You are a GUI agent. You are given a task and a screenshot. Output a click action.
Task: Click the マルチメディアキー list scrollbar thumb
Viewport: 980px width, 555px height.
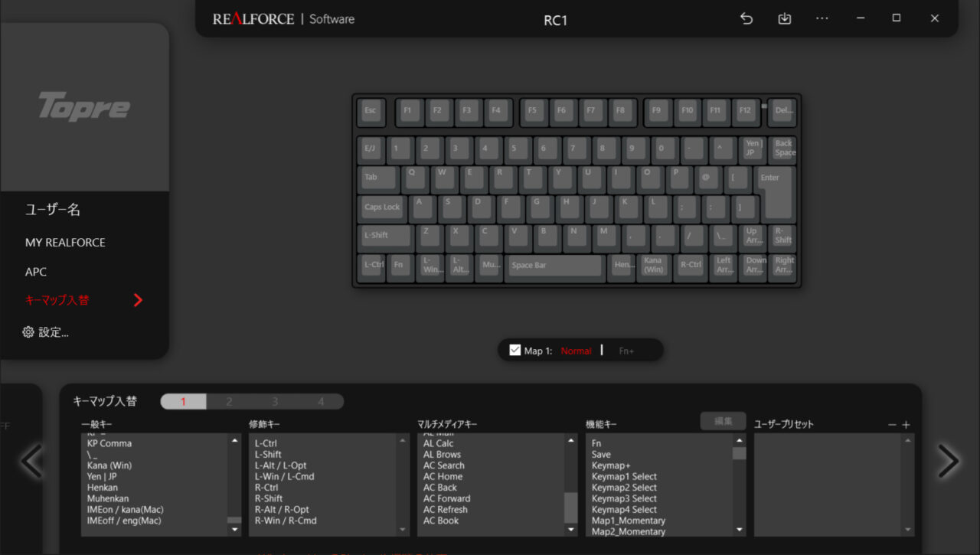coord(570,507)
